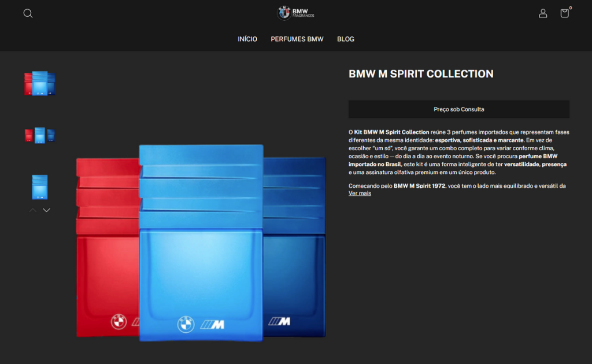Select the first three-bottle thumbnail
Viewport: 592px width, 364px height.
40,84
